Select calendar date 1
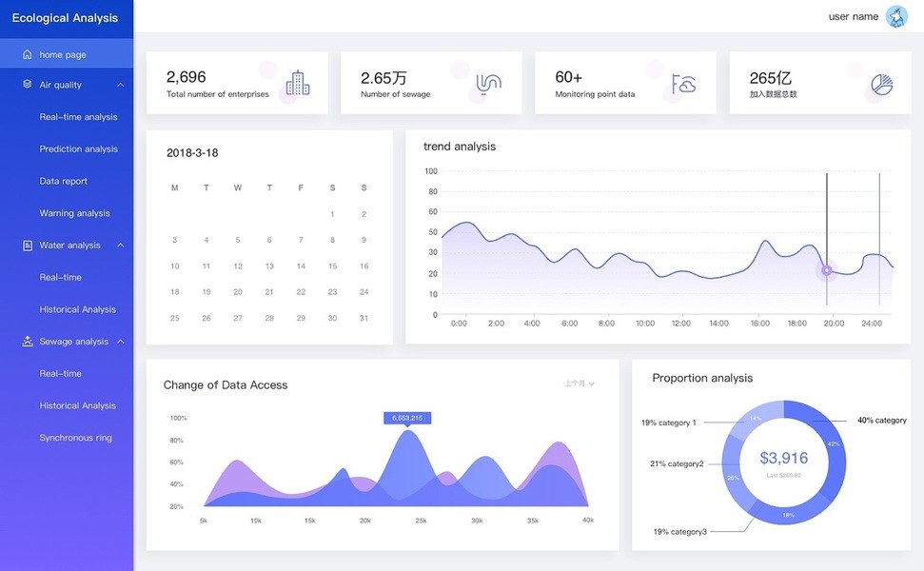This screenshot has height=571, width=924. click(332, 214)
